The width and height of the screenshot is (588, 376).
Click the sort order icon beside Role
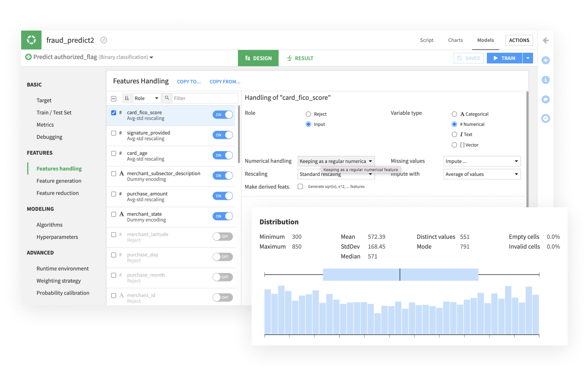[127, 98]
